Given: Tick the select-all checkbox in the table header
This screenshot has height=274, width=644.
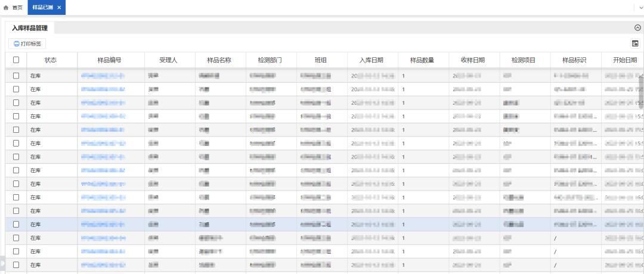Looking at the screenshot, I should pos(16,60).
